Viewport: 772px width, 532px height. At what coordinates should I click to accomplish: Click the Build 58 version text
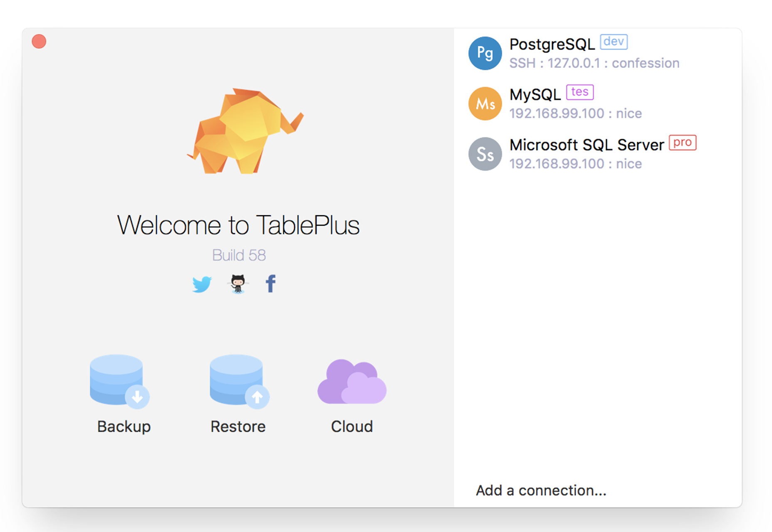(239, 255)
